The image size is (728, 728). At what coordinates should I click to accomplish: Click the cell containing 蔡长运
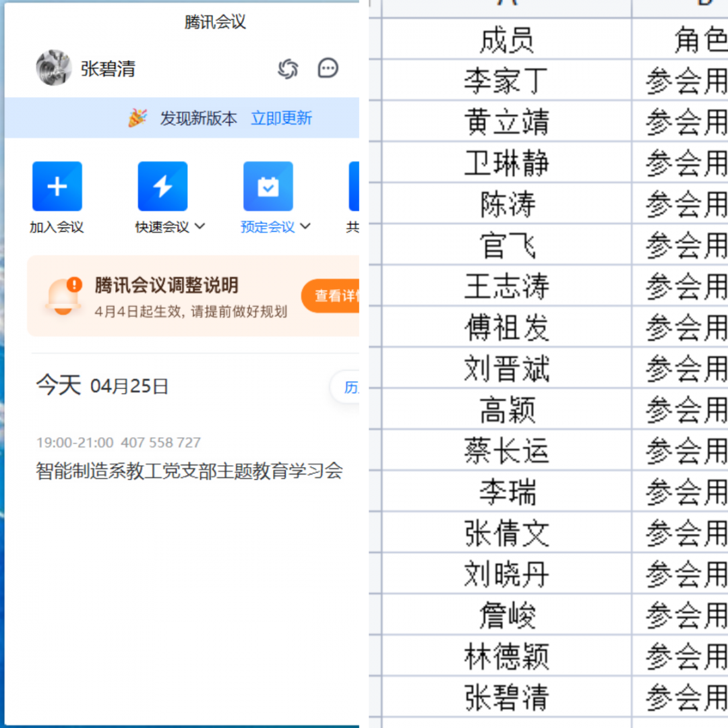coord(506,451)
